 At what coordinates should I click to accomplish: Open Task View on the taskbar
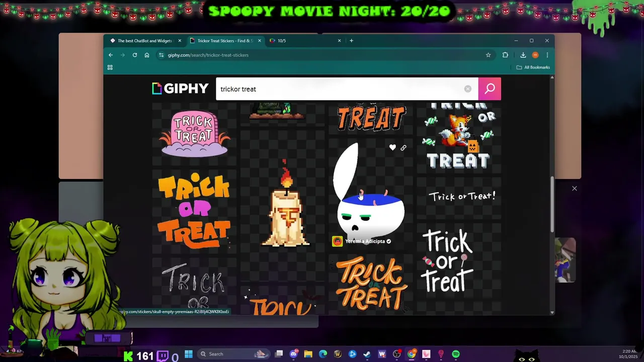pyautogui.click(x=279, y=354)
